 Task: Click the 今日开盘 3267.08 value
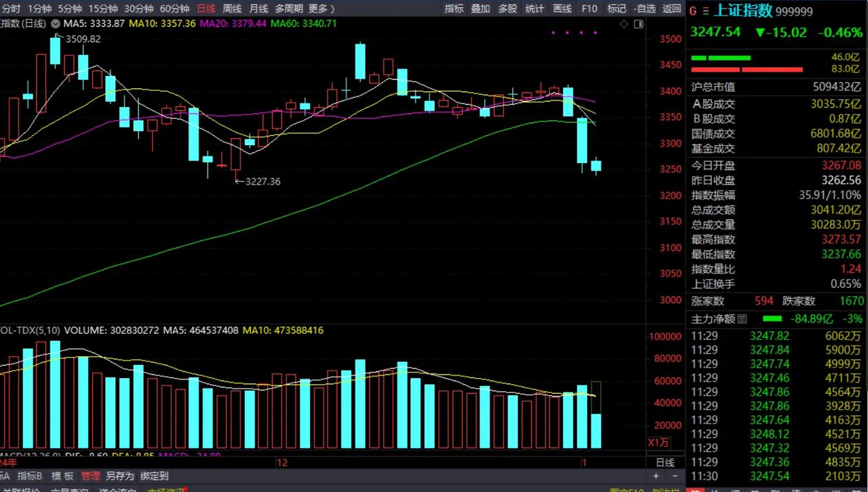pos(841,165)
